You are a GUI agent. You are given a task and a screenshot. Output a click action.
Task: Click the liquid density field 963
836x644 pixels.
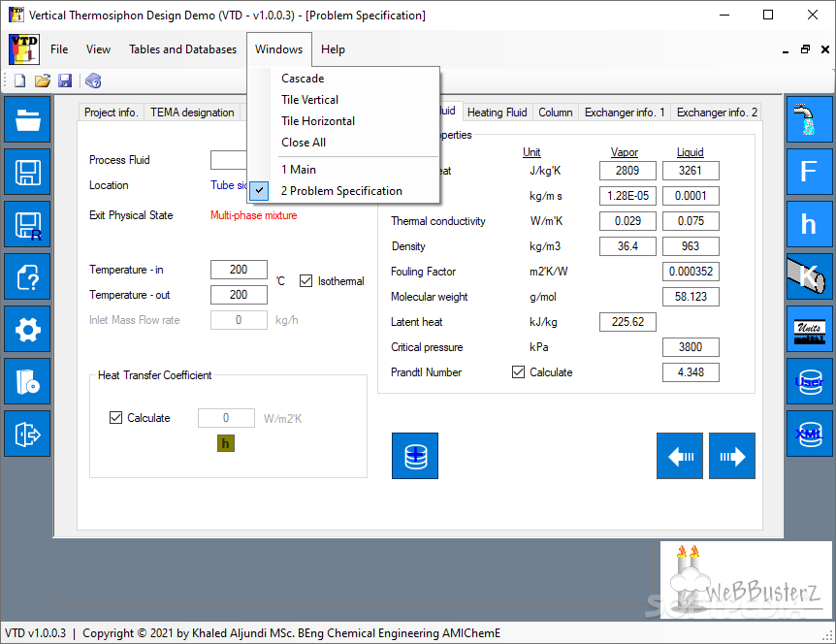pyautogui.click(x=691, y=246)
